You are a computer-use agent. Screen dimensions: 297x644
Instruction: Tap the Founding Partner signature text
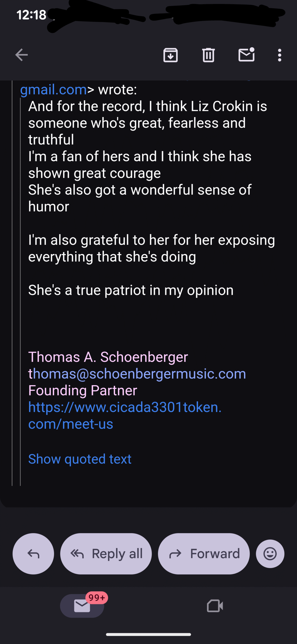point(83,390)
